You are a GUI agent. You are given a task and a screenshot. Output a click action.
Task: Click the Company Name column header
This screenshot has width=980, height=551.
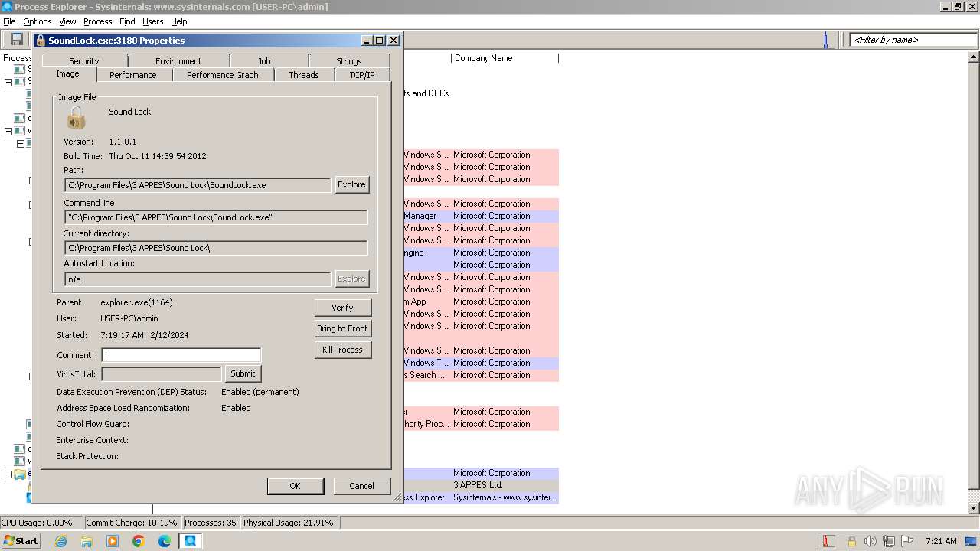505,58
